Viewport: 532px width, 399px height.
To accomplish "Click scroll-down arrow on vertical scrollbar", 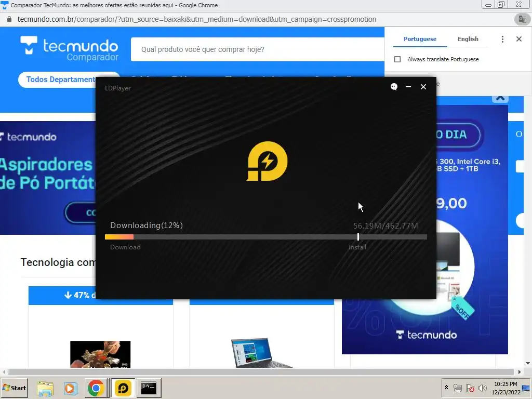I will [528, 363].
